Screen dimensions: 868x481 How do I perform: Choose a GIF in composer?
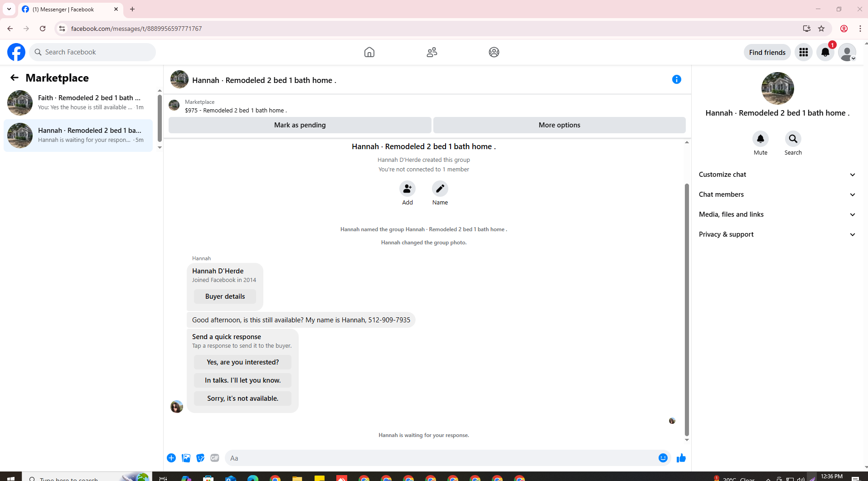[x=215, y=458]
